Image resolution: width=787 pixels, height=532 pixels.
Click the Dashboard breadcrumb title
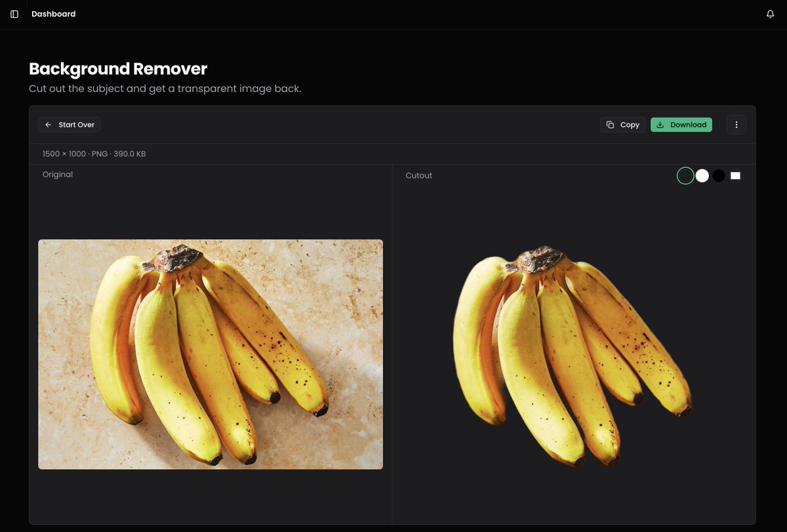(x=53, y=14)
